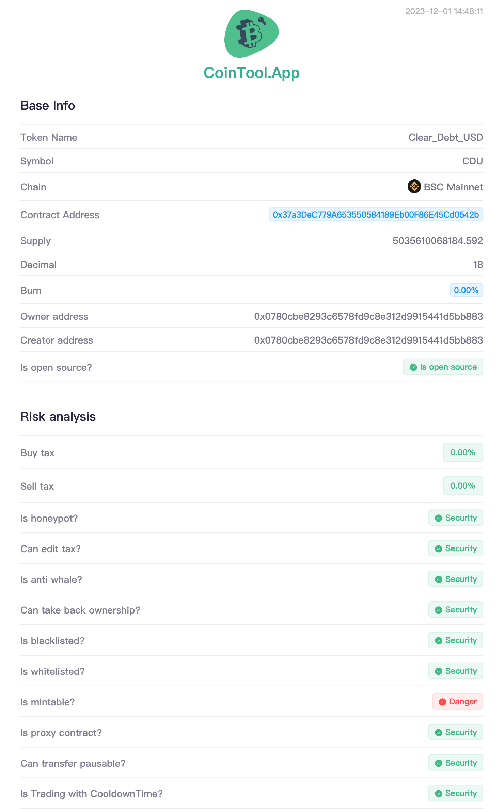Click the Sell tax 0.00% badge
The height and width of the screenshot is (812, 504).
click(462, 486)
